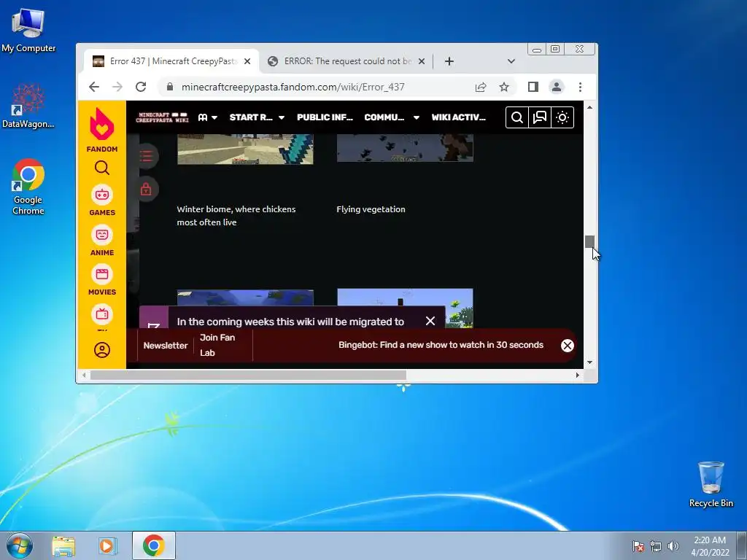Click the Join Fan Lab link
Viewport: 747px width, 560px height.
pos(217,345)
